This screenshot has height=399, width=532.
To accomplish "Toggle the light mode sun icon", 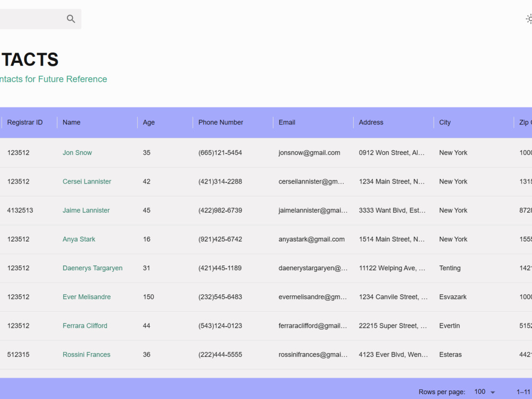I will pos(529,19).
